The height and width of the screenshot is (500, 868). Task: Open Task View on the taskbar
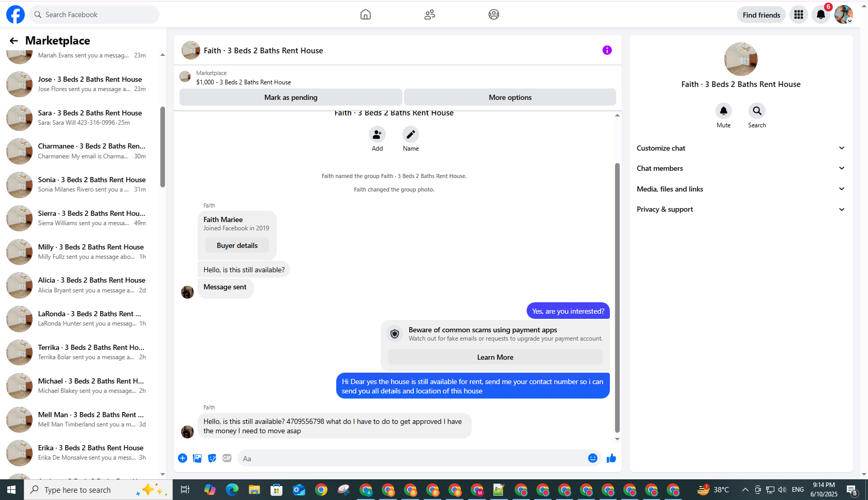[x=185, y=490]
